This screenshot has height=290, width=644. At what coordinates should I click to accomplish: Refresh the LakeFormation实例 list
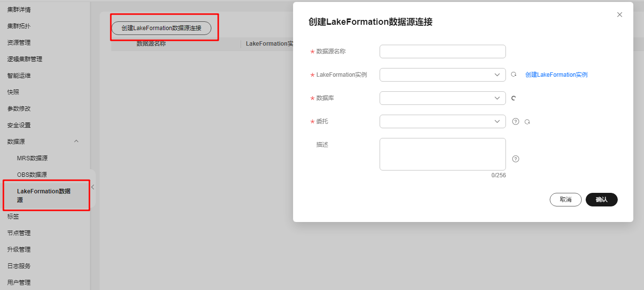tap(514, 75)
